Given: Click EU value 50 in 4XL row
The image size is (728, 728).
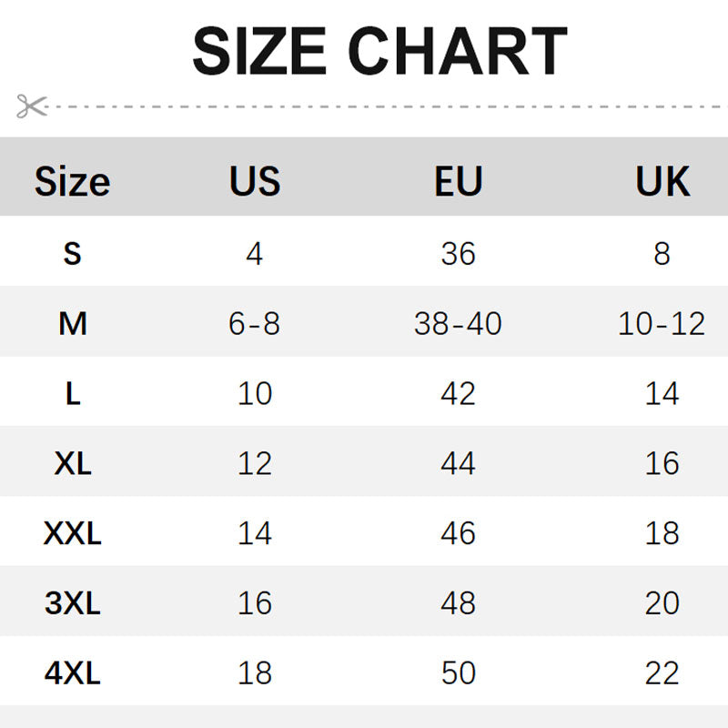Looking at the screenshot, I should 458,673.
